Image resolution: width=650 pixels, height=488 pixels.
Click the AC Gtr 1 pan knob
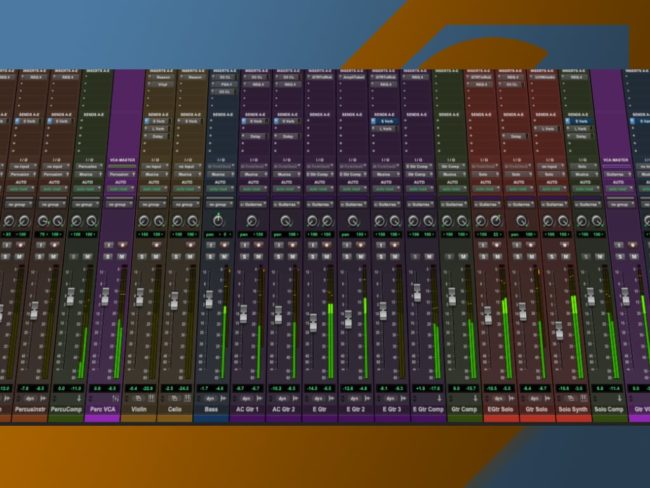click(x=251, y=221)
